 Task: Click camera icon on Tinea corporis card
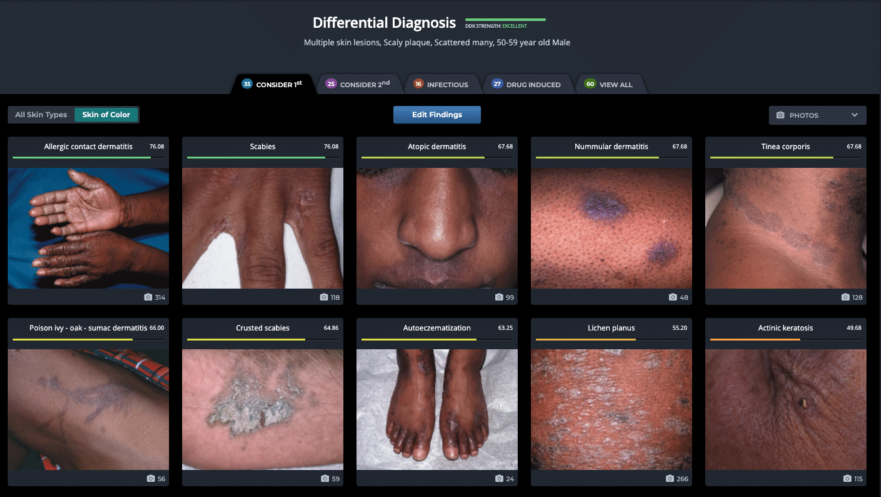[845, 297]
